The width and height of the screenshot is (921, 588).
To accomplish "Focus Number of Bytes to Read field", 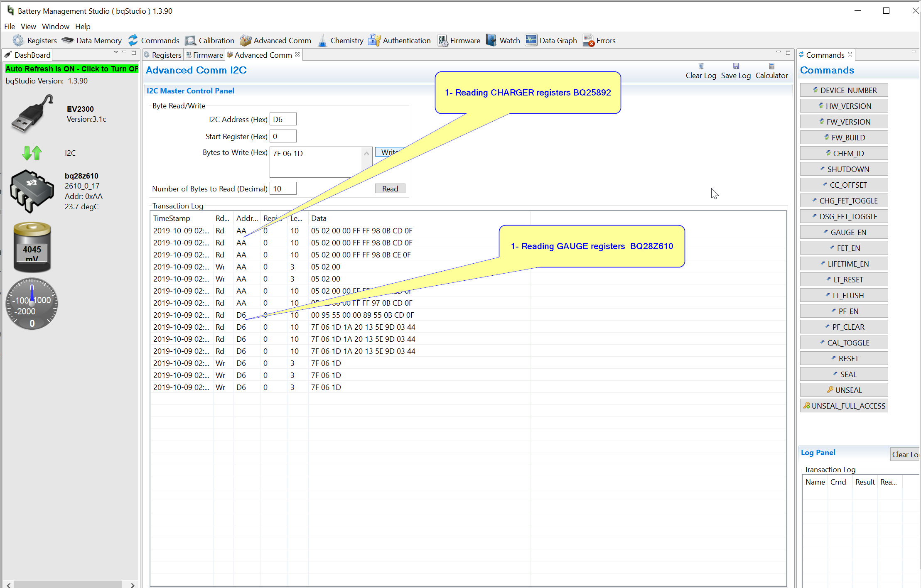I will point(283,189).
